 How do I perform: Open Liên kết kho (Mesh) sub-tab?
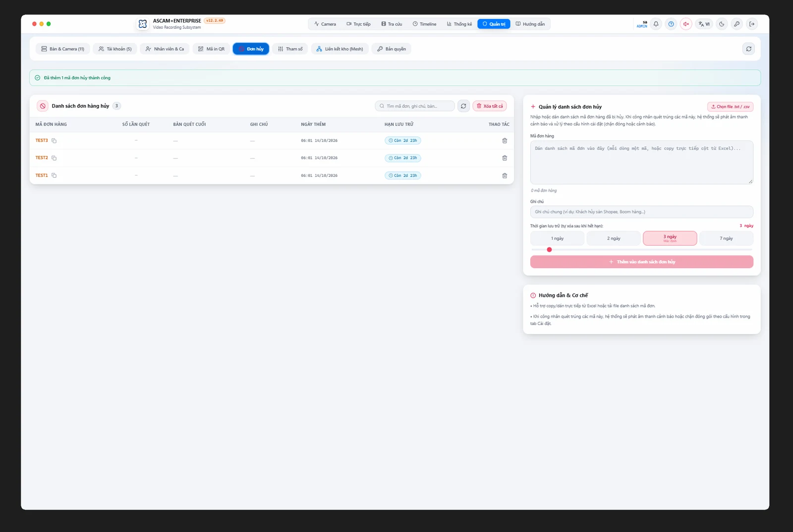click(x=340, y=49)
